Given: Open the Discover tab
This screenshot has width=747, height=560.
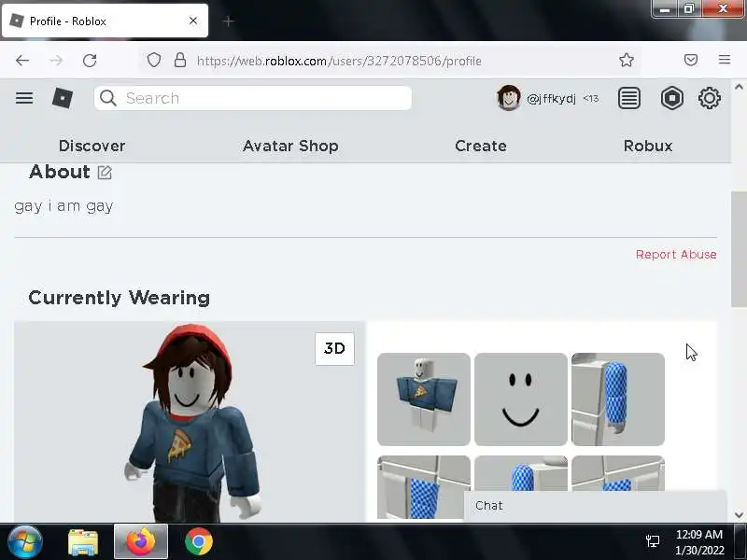Looking at the screenshot, I should coord(92,146).
